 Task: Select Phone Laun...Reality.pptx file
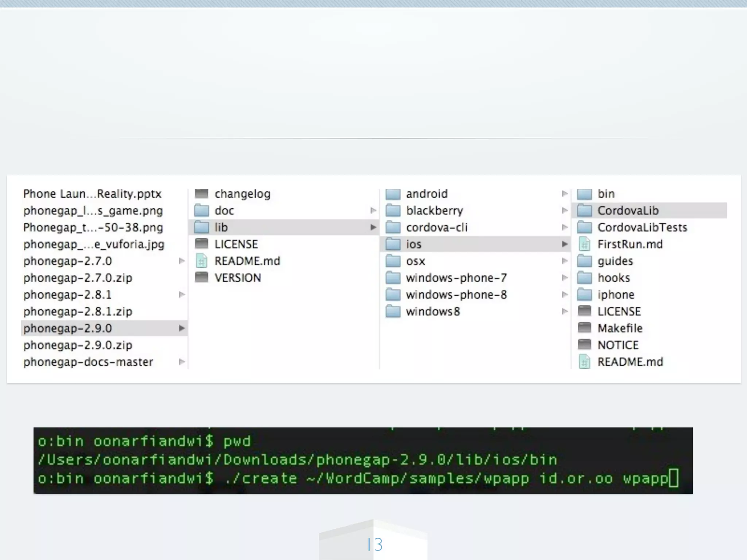point(92,194)
